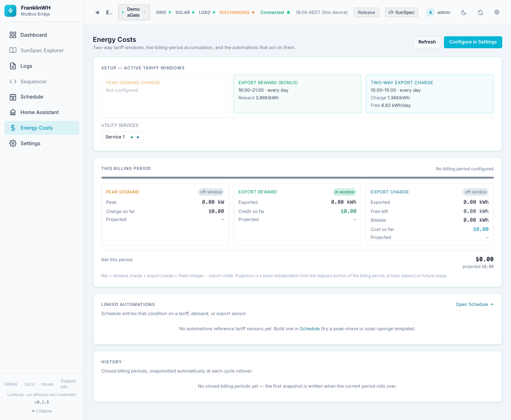The height and width of the screenshot is (420, 511).
Task: Click the Refresh button
Action: point(427,42)
